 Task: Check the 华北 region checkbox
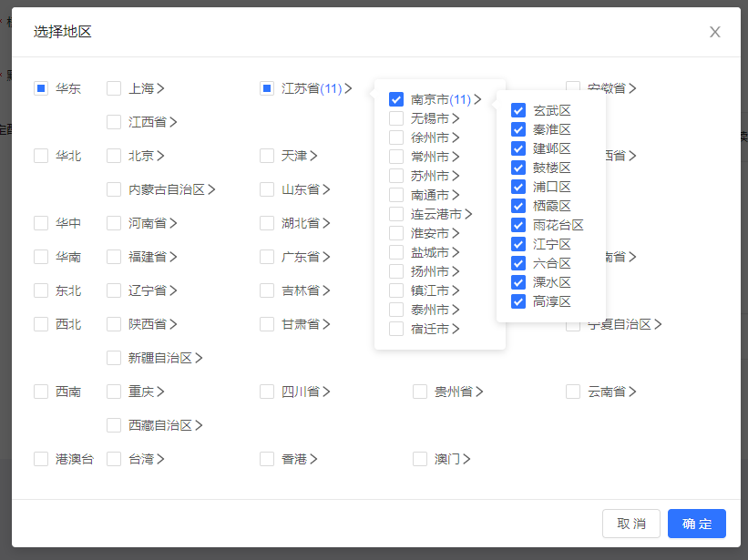pos(41,156)
